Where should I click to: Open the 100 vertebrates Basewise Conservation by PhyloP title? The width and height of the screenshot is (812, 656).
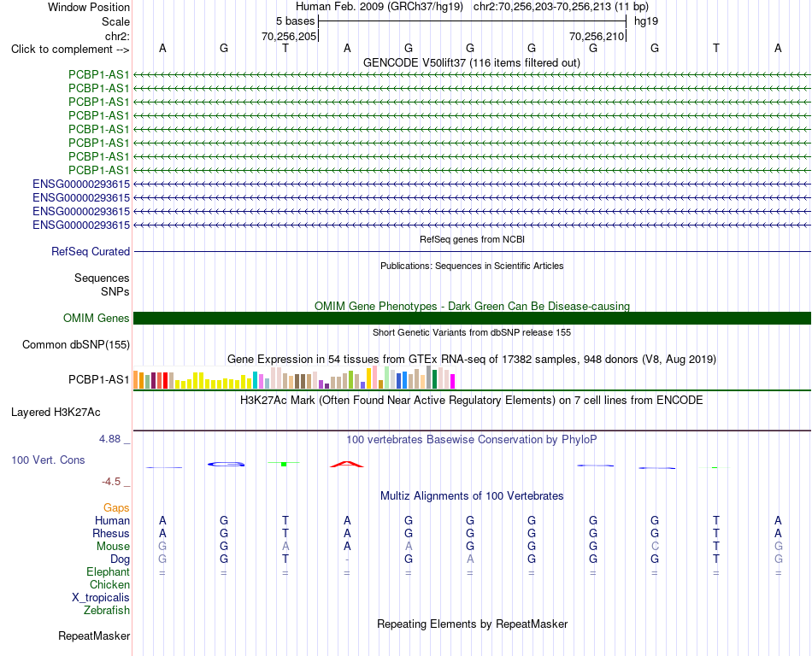point(472,440)
